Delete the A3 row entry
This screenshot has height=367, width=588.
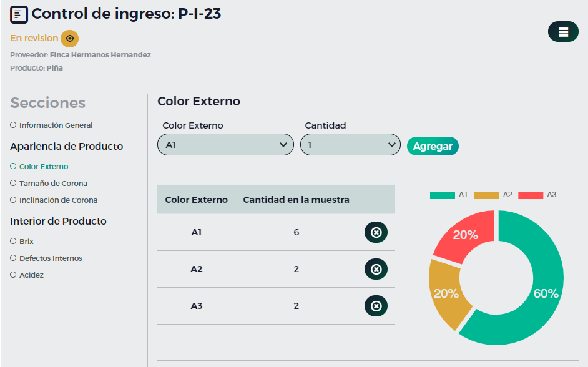point(376,306)
